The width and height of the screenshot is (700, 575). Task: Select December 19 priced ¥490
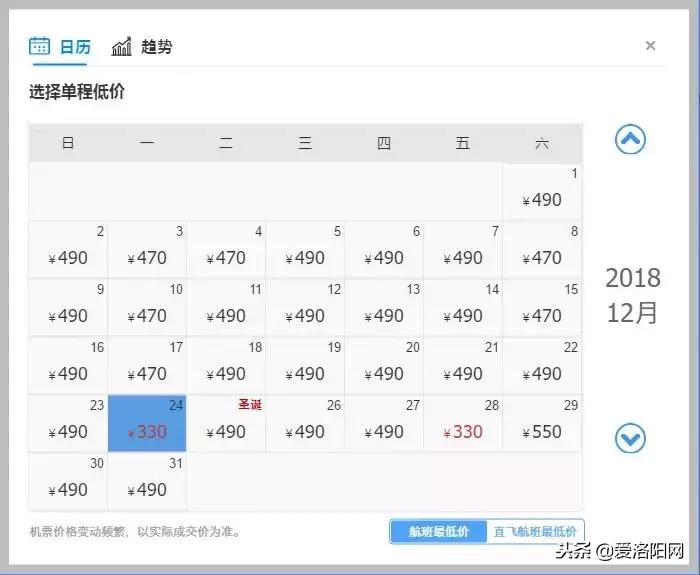pos(305,366)
